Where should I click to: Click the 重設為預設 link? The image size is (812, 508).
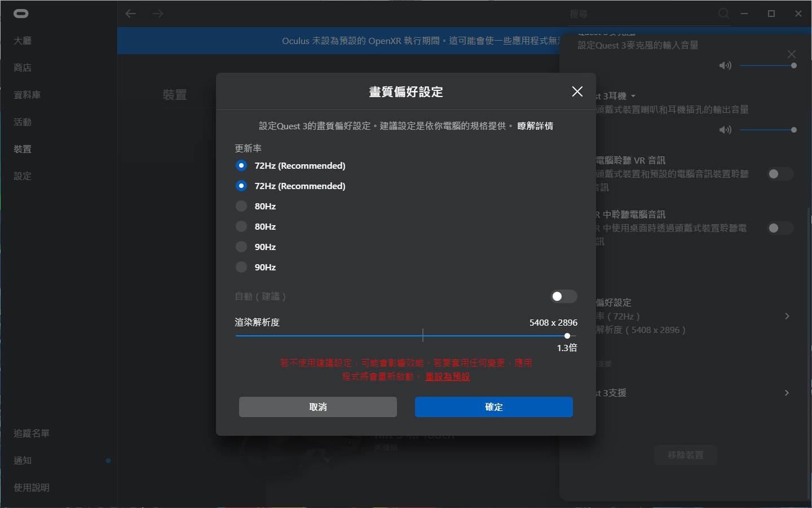point(448,376)
